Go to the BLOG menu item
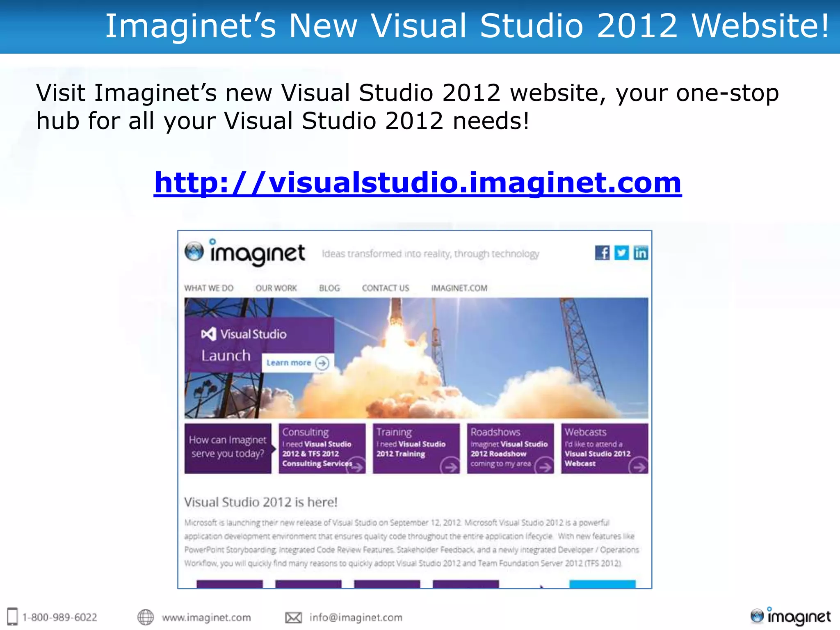This screenshot has width=840, height=630. (329, 288)
